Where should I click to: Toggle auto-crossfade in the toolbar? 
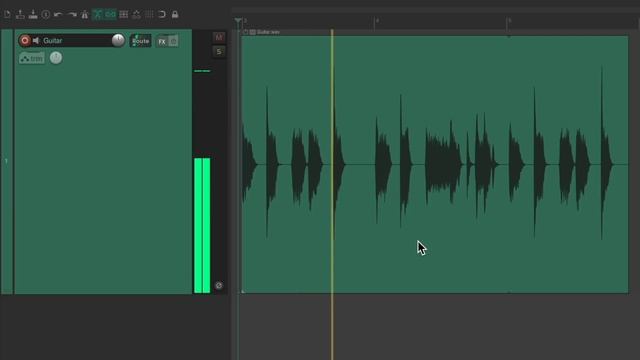(98, 15)
